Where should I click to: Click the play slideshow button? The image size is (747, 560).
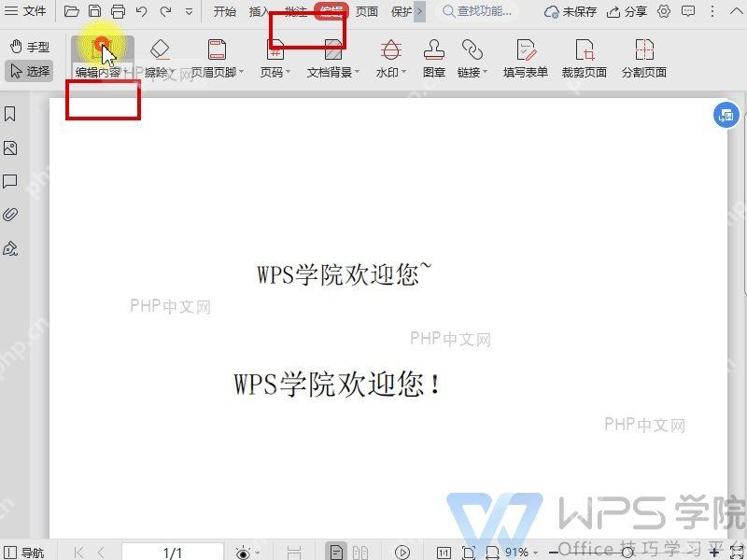[402, 553]
